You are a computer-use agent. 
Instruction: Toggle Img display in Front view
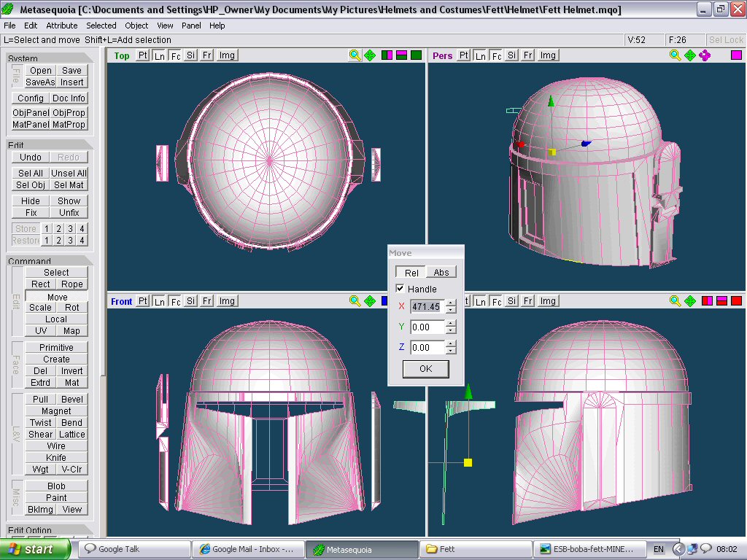click(227, 301)
